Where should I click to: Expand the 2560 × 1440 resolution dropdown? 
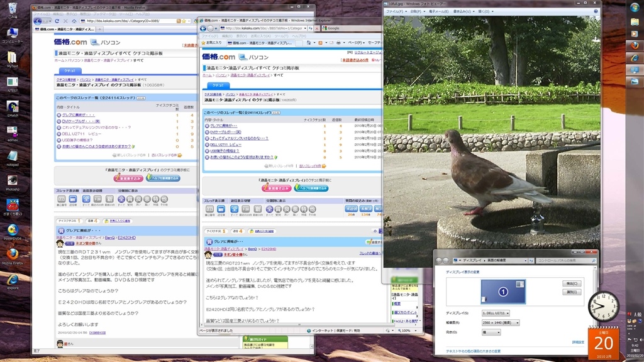pyautogui.click(x=501, y=322)
